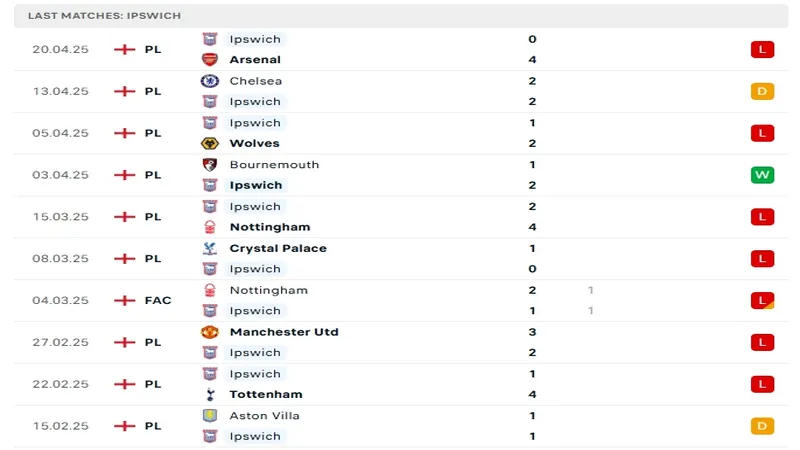The image size is (800, 450).
Task: Open the Manchester Utd team link
Action: [284, 332]
